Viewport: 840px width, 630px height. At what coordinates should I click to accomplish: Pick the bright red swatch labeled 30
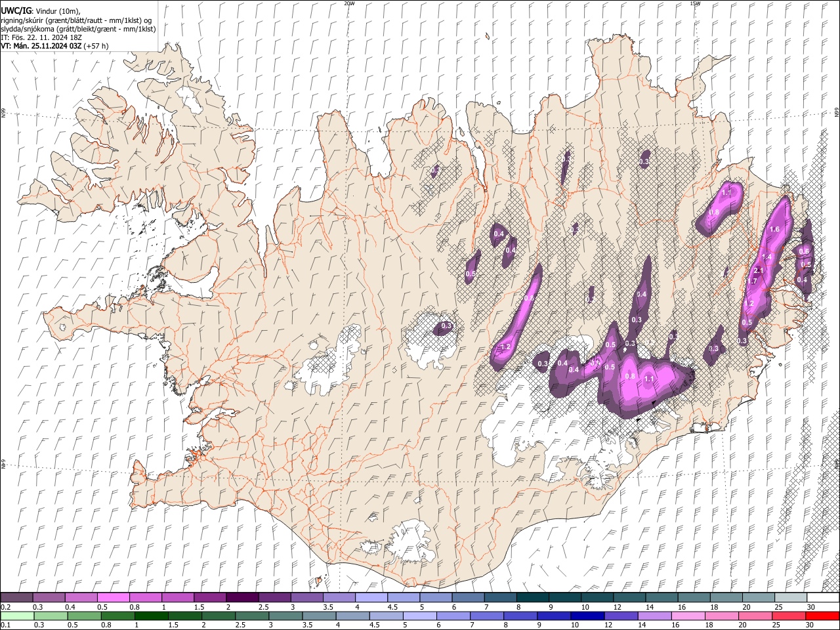click(822, 616)
